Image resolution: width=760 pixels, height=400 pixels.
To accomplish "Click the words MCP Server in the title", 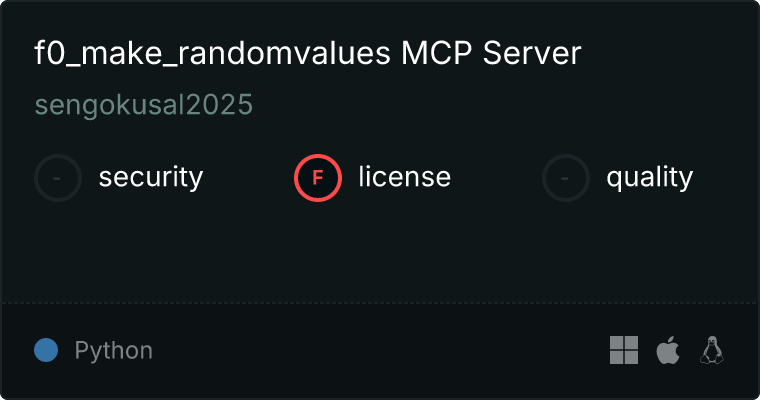I will (x=491, y=53).
